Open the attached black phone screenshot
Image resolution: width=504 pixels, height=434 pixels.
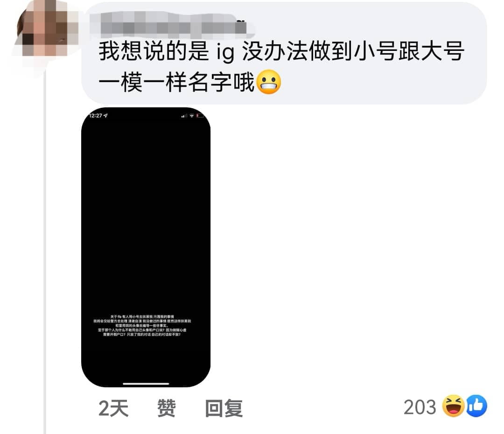[146, 247]
